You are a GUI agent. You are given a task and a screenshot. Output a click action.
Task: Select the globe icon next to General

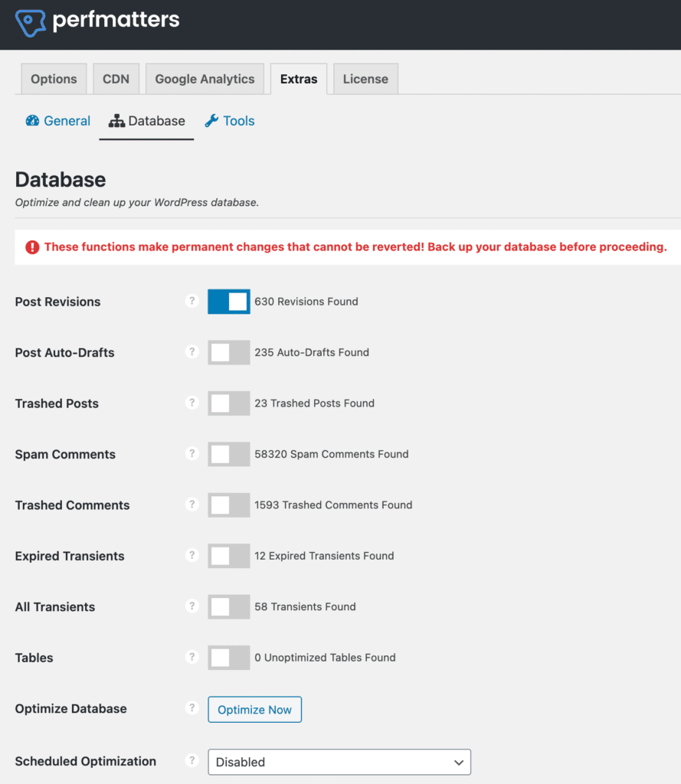click(x=32, y=120)
